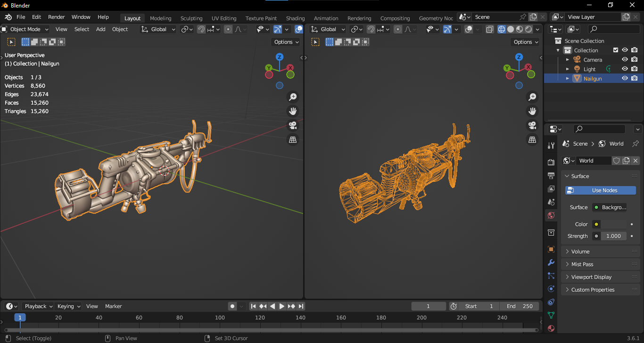
Task: Click the Backgro... surface shader button
Action: pyautogui.click(x=610, y=207)
